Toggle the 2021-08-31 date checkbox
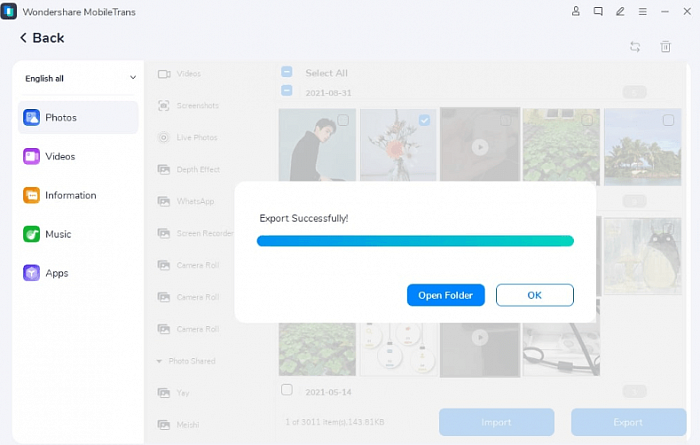 pyautogui.click(x=287, y=91)
